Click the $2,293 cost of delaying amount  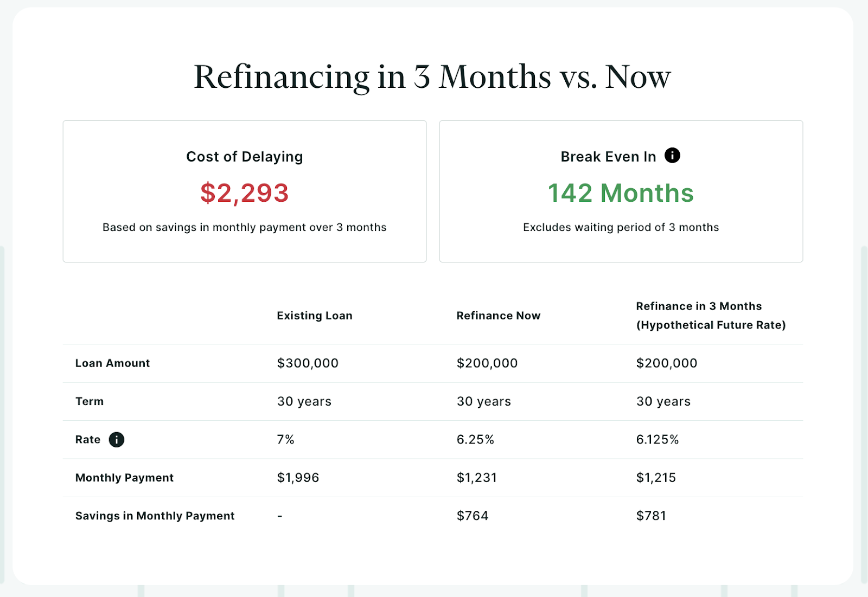point(245,193)
